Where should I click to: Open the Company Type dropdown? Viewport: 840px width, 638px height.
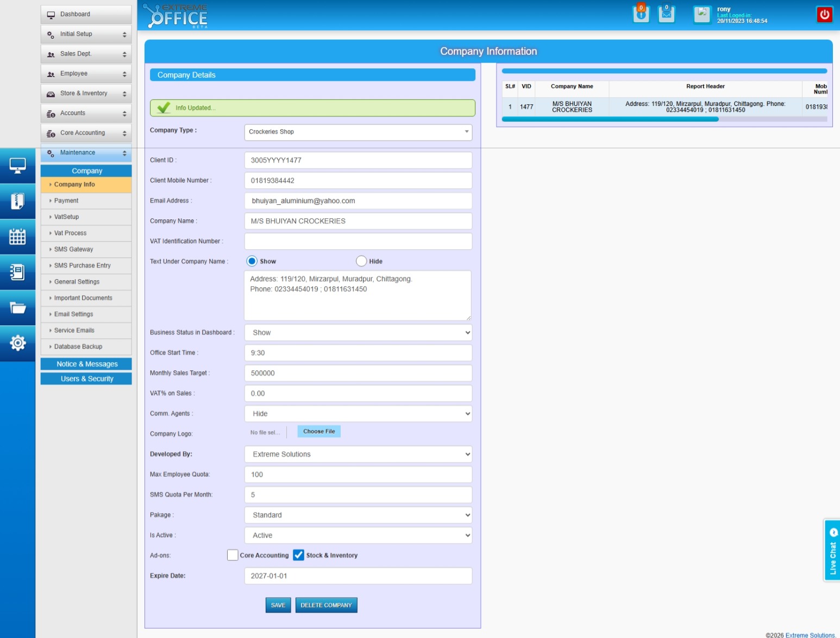(x=358, y=132)
